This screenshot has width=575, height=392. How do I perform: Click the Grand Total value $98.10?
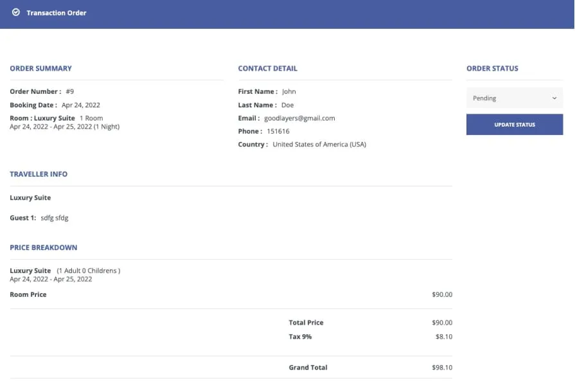[443, 367]
